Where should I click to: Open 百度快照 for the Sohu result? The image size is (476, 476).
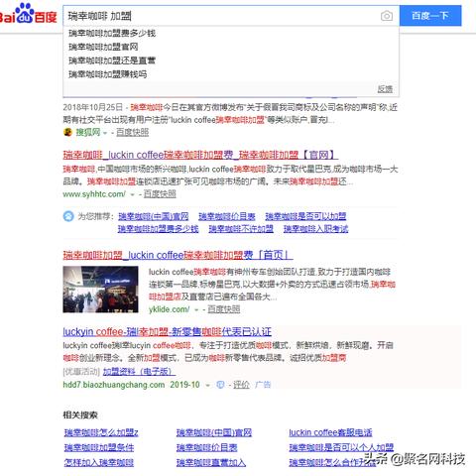click(x=132, y=132)
